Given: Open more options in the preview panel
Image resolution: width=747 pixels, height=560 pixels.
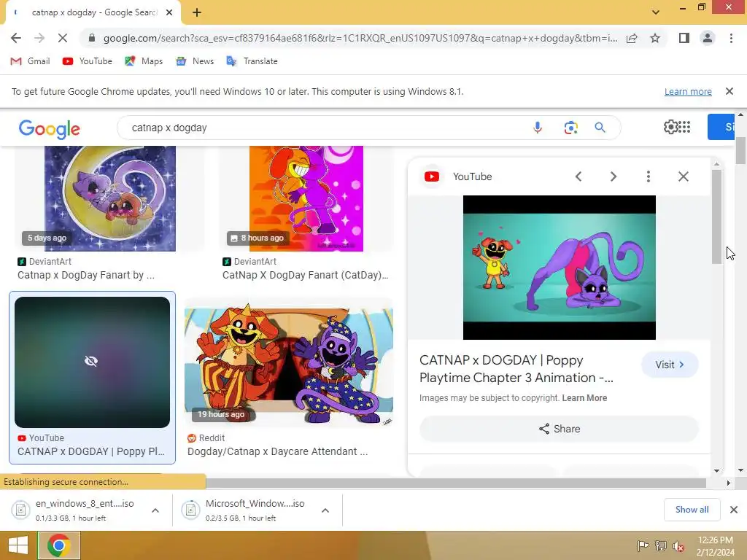Looking at the screenshot, I should click(x=649, y=176).
